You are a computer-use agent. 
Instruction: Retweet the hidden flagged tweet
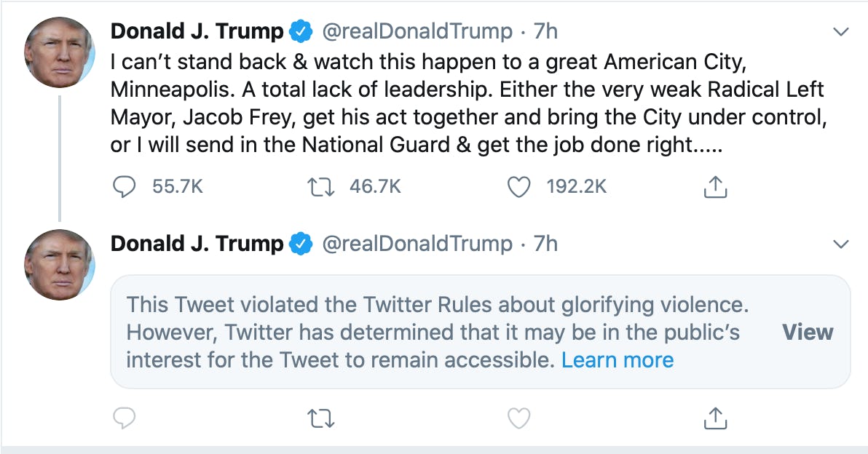[320, 418]
